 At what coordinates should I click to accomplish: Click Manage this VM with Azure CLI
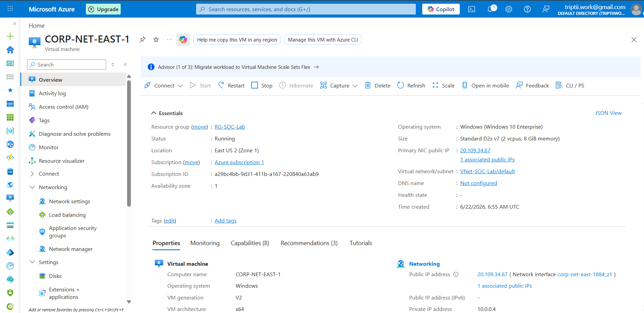point(323,40)
